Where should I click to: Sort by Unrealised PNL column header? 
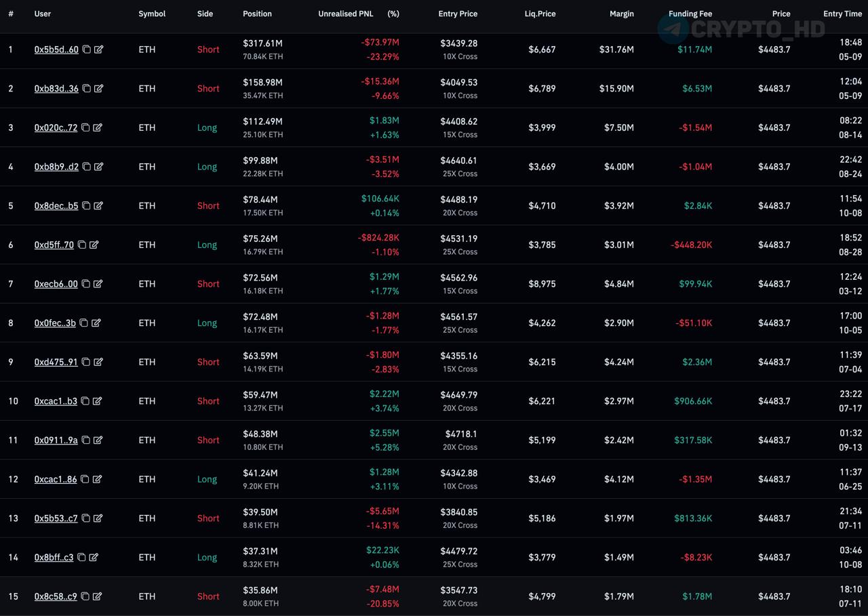point(345,14)
